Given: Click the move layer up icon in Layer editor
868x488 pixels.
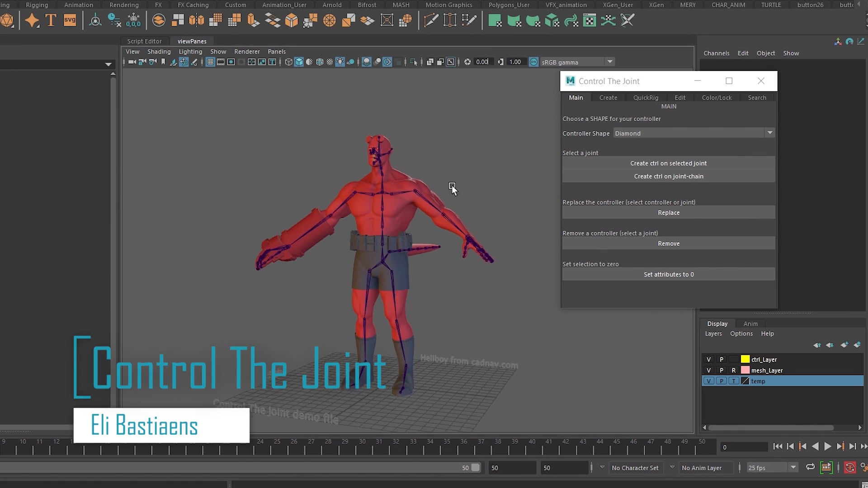Looking at the screenshot, I should click(x=817, y=345).
